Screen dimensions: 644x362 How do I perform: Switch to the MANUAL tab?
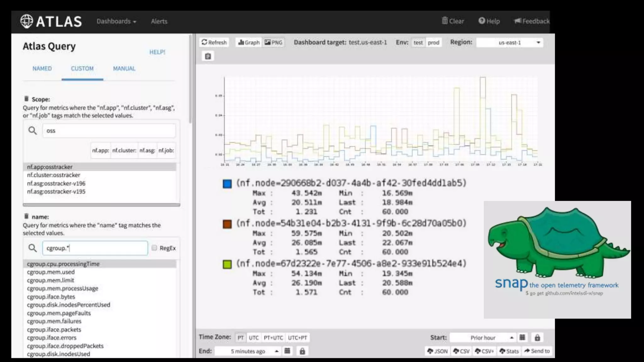click(x=124, y=69)
